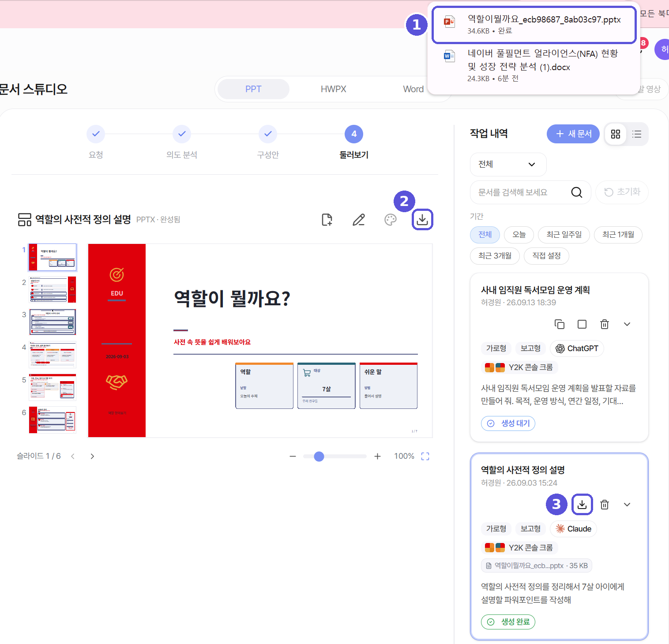The width and height of the screenshot is (669, 644).
Task: Click Y2K 콘솔 크롬 theme on Claude card
Action: coord(519,548)
